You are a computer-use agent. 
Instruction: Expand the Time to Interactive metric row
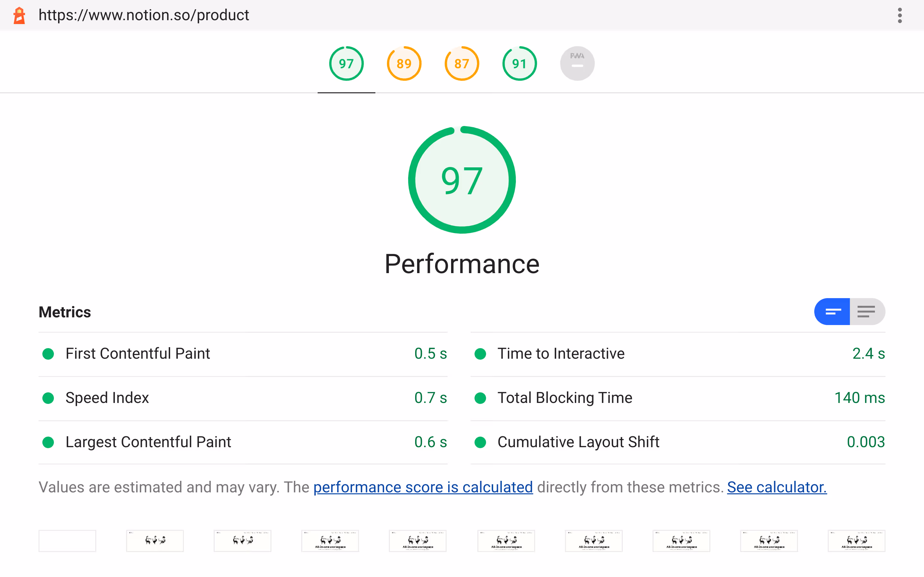point(560,354)
